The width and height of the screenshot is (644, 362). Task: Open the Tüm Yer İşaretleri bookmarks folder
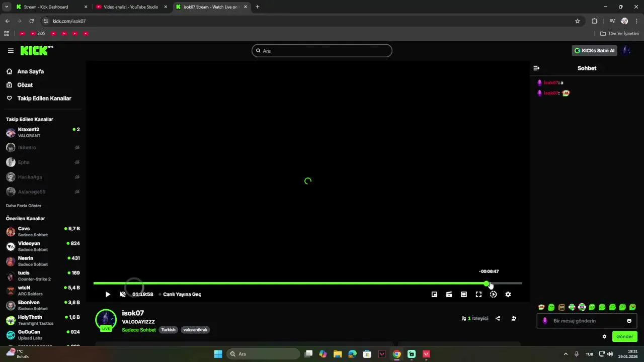point(620,34)
